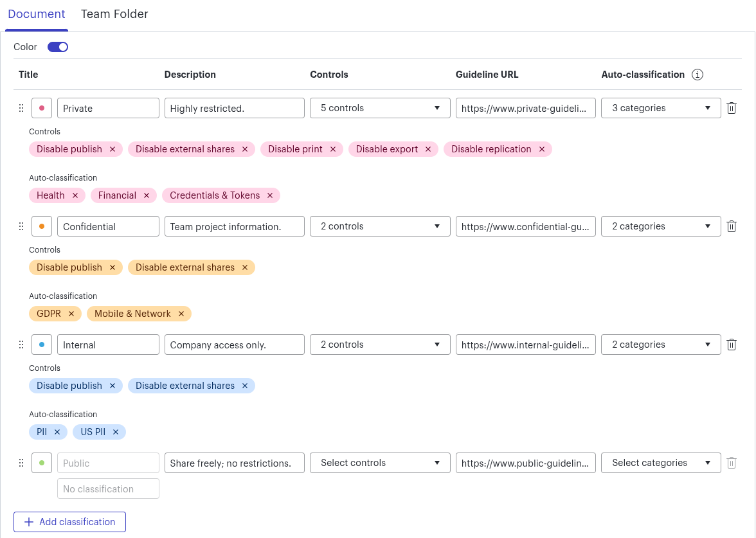Image resolution: width=756 pixels, height=538 pixels.
Task: Open Confidential's 2 controls dropdown
Action: click(x=380, y=226)
